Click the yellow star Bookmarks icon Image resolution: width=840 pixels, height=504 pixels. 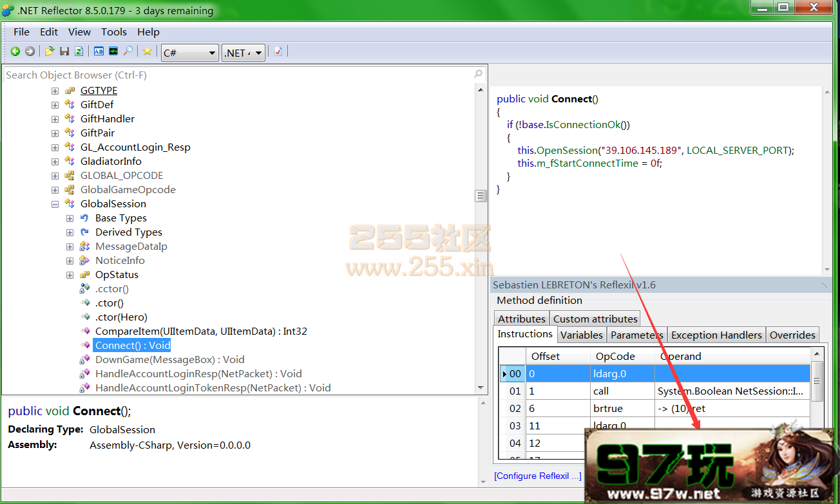[148, 51]
